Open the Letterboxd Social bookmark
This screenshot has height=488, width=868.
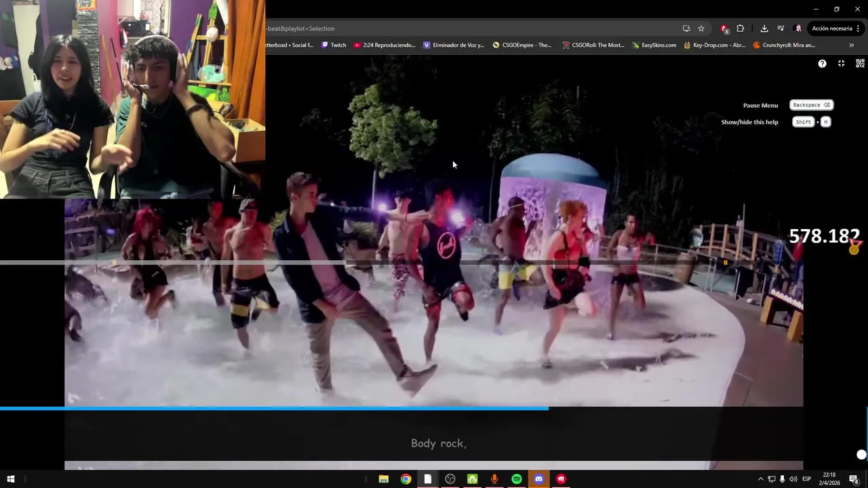[x=290, y=45]
